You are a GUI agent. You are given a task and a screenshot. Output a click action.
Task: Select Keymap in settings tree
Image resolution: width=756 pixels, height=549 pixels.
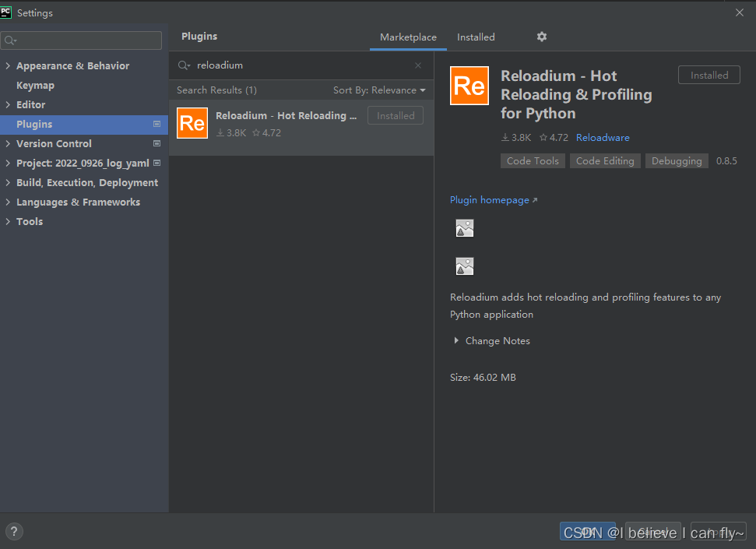point(35,86)
